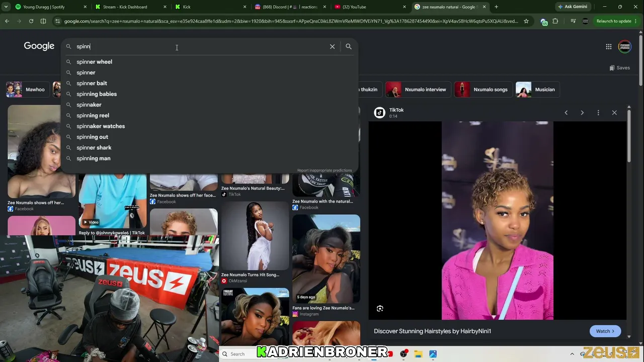Filter results by Nxumalo interview chip

417,89
